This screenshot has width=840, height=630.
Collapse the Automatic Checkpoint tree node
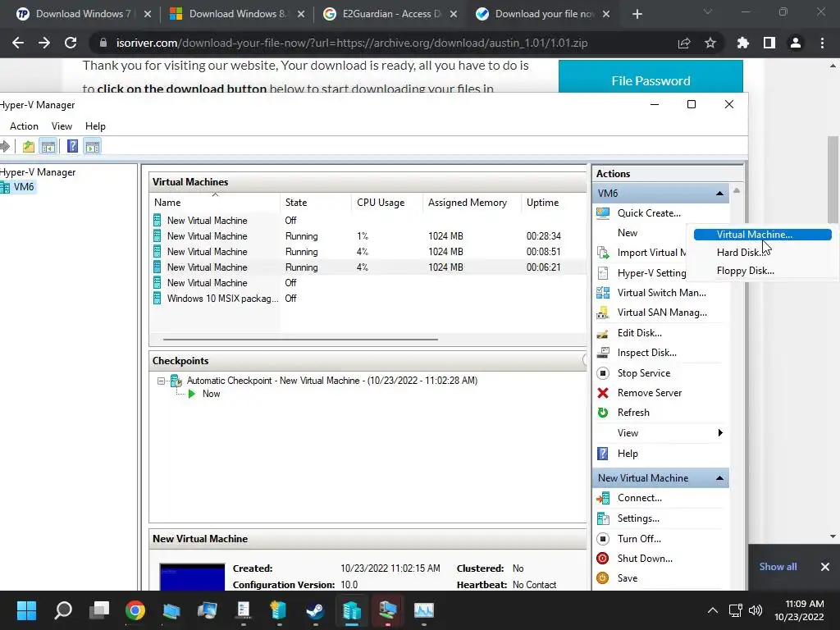click(161, 381)
